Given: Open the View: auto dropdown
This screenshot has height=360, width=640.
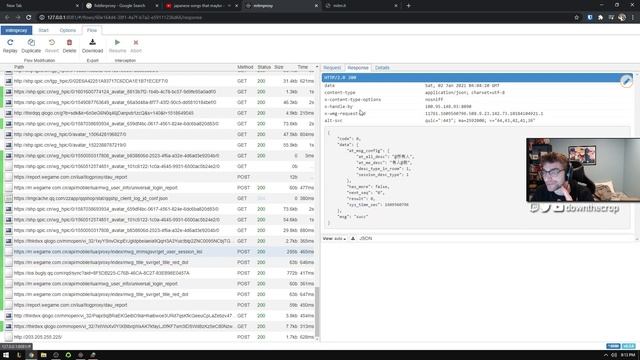Looking at the screenshot, I should click(334, 238).
